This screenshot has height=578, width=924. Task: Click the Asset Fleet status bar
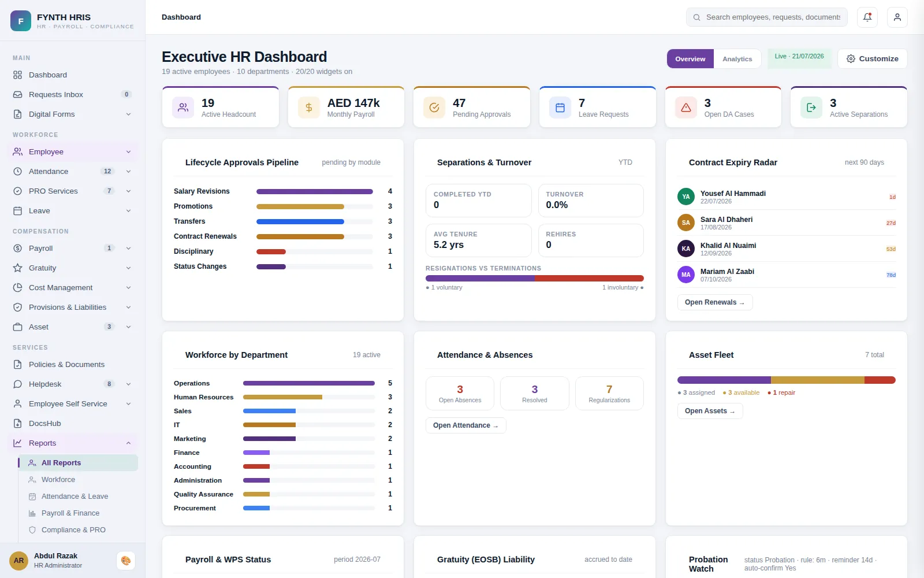(786, 380)
